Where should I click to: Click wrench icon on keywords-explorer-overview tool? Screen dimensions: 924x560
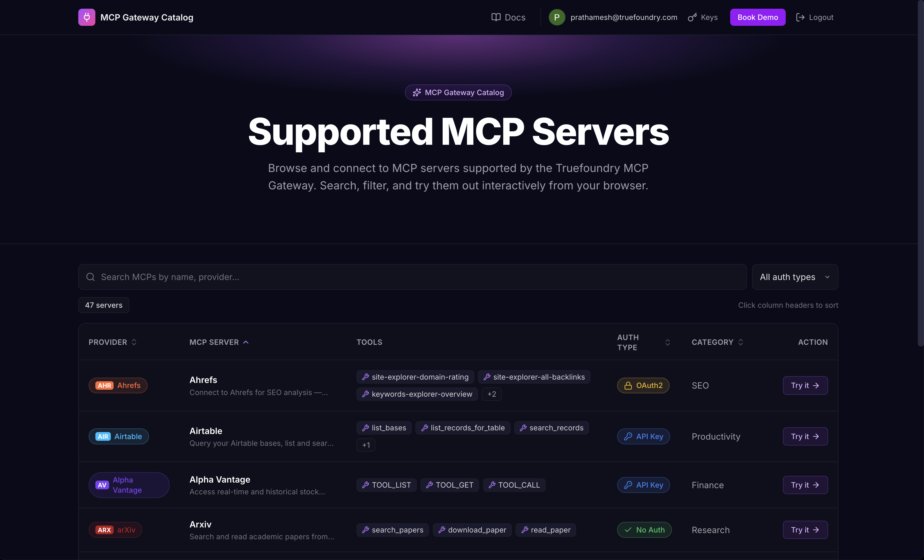(x=366, y=394)
